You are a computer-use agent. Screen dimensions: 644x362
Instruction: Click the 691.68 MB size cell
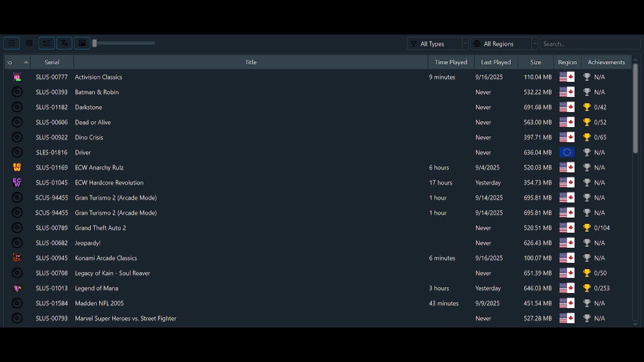[537, 107]
